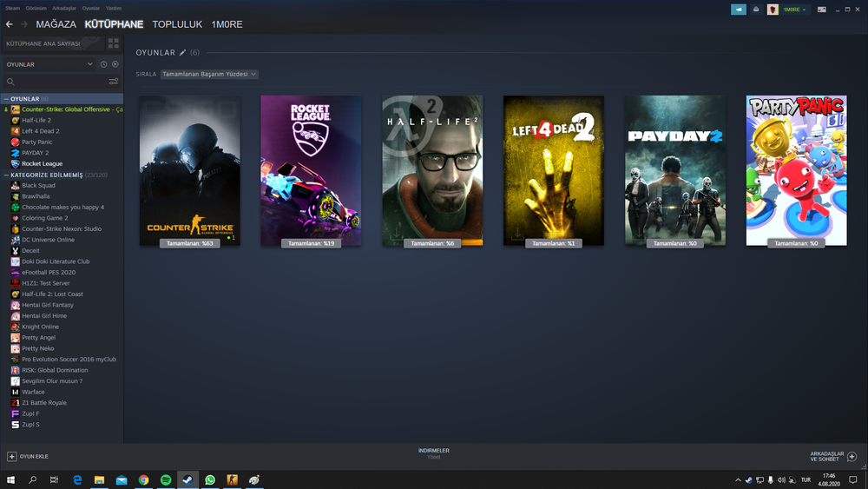Screen dimensions: 868x489
Task: Open the Görünüm menu
Action: (36, 9)
